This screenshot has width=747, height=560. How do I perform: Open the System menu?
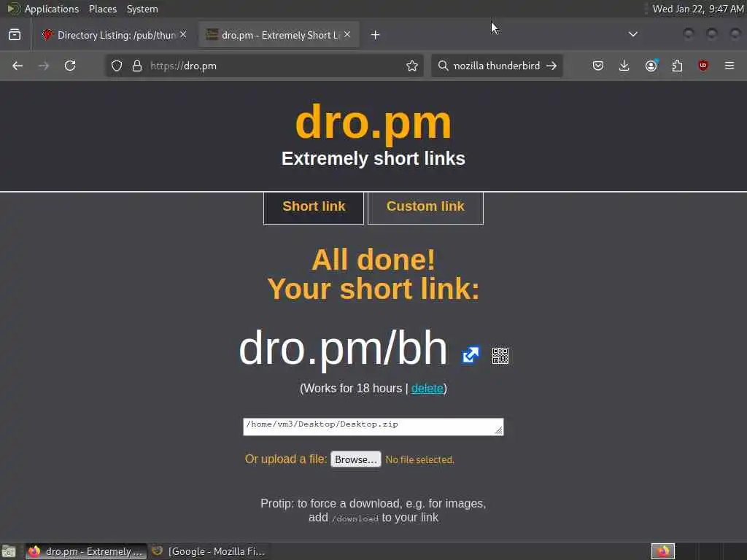pyautogui.click(x=142, y=9)
